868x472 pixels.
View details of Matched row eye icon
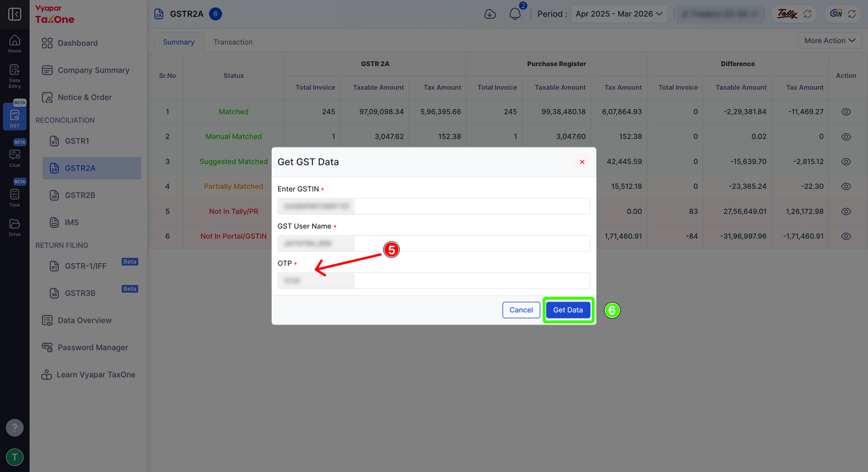click(x=846, y=112)
